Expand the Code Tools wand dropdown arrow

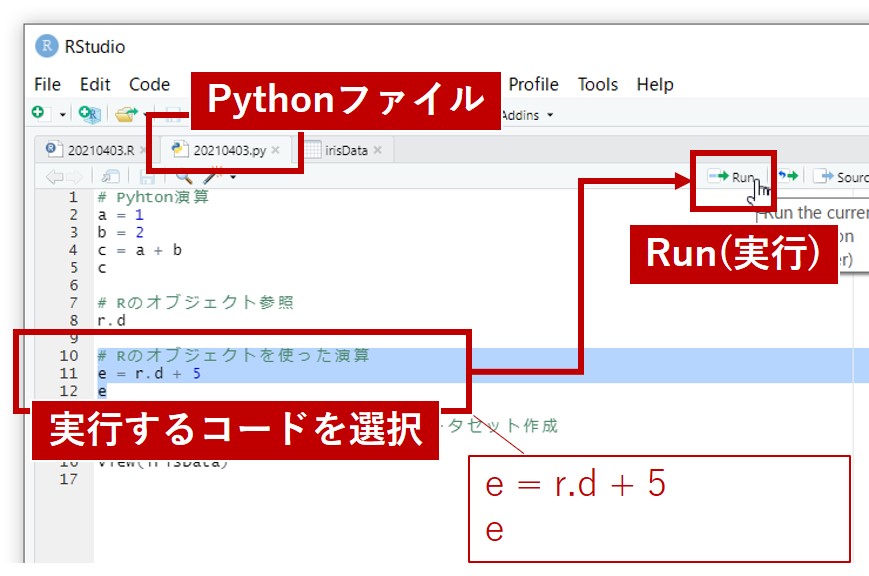tap(233, 178)
